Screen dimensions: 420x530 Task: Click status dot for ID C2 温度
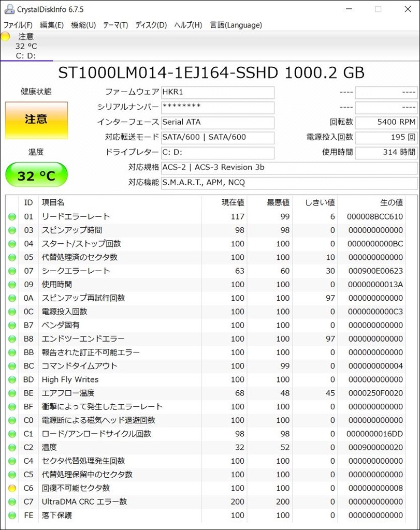[12, 447]
